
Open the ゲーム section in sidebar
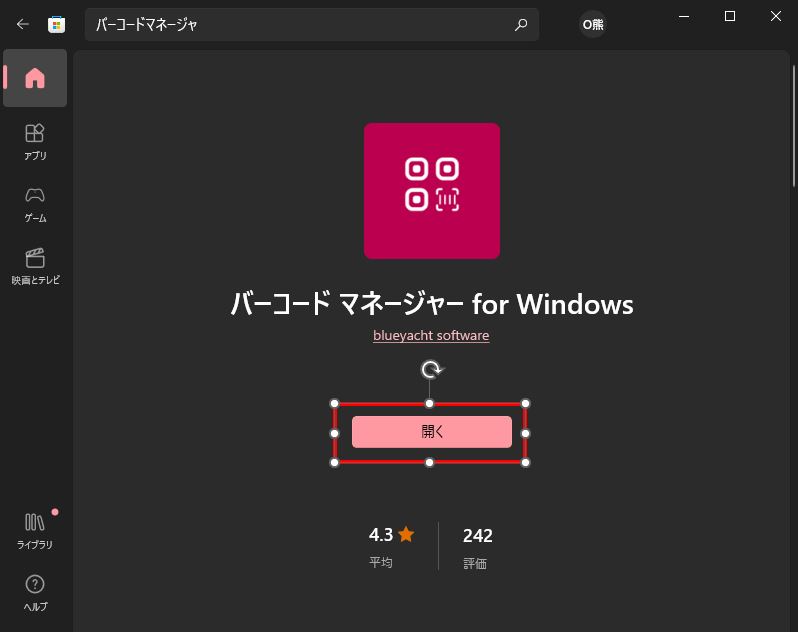pos(35,205)
